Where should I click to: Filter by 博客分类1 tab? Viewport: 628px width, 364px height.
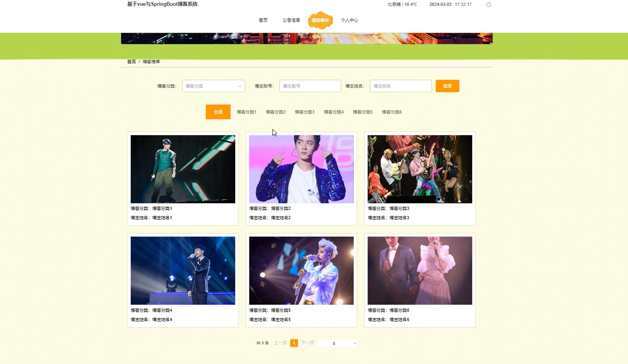pos(246,112)
